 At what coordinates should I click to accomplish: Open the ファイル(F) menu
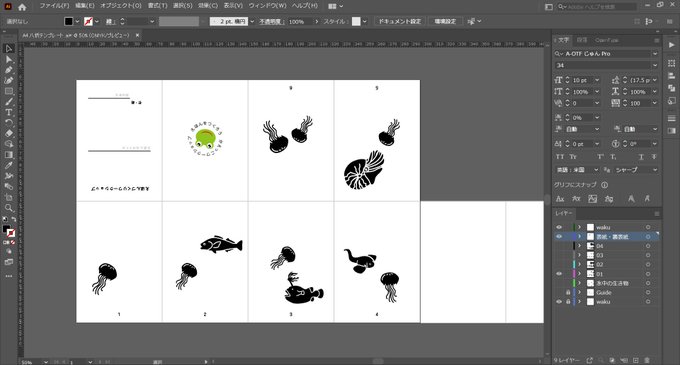click(x=54, y=6)
